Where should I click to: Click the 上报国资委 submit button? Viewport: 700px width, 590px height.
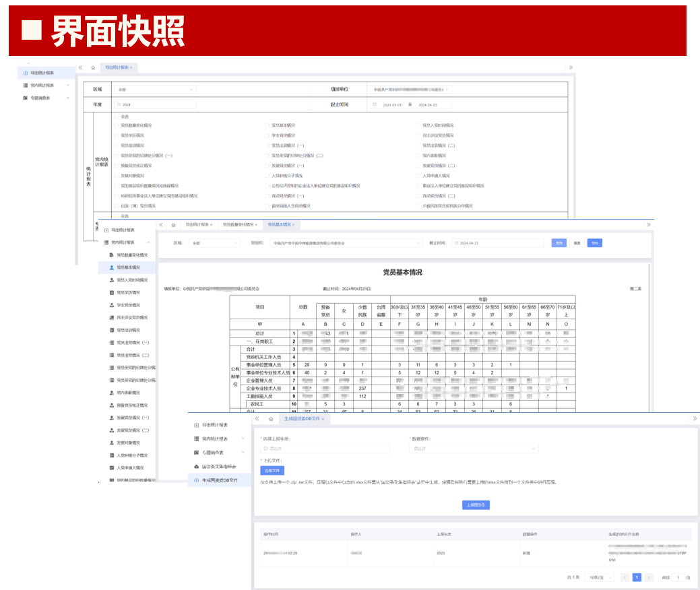tap(476, 504)
